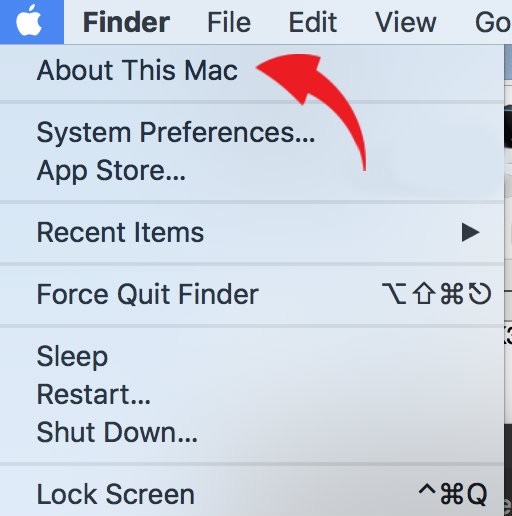Viewport: 512px width, 516px height.
Task: Click the background window strip at right edge
Action: click(508, 280)
